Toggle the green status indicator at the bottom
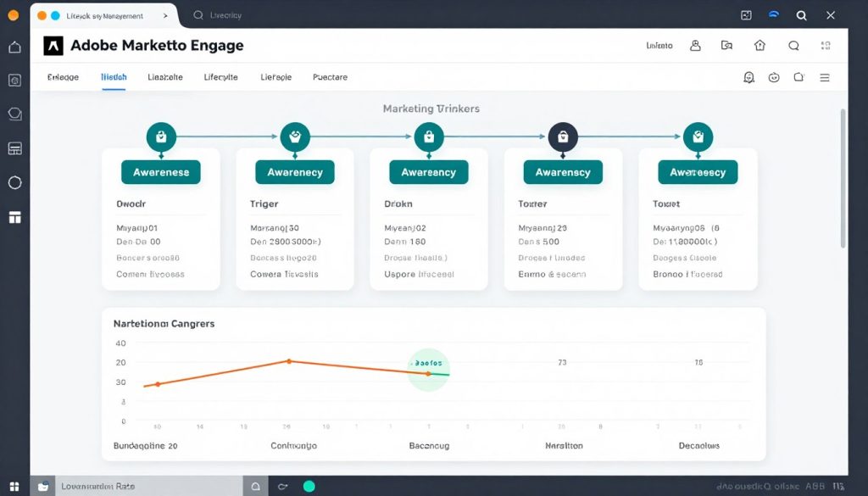The image size is (868, 496). click(x=309, y=486)
